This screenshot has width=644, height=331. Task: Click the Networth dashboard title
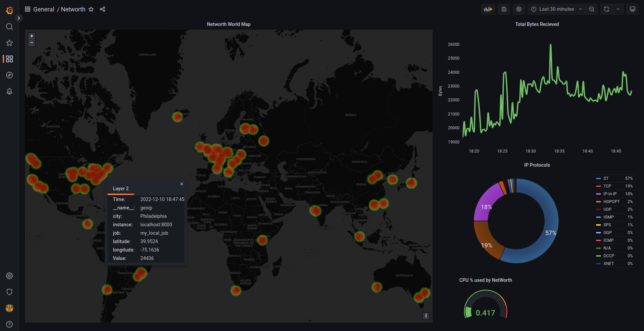pyautogui.click(x=73, y=9)
